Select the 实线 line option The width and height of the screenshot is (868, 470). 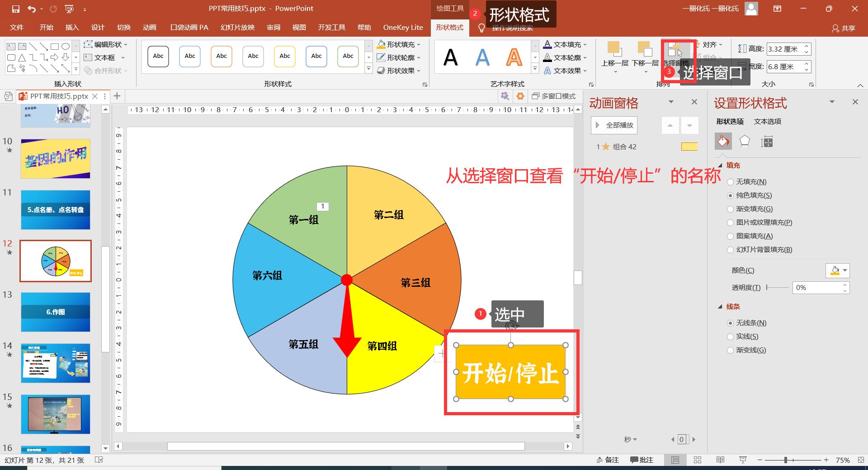pos(731,337)
